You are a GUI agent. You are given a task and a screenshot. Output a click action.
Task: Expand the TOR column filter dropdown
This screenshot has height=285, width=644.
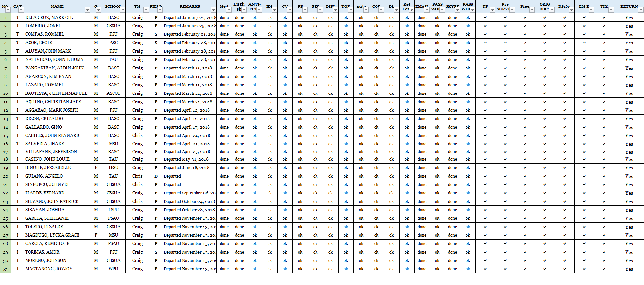[351, 10]
